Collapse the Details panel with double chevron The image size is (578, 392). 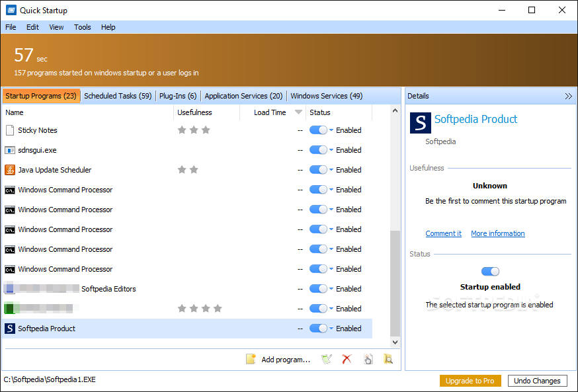(569, 96)
